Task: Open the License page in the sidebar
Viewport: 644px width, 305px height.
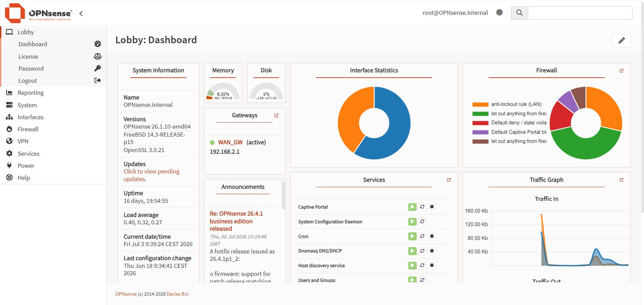Action: tap(54, 57)
